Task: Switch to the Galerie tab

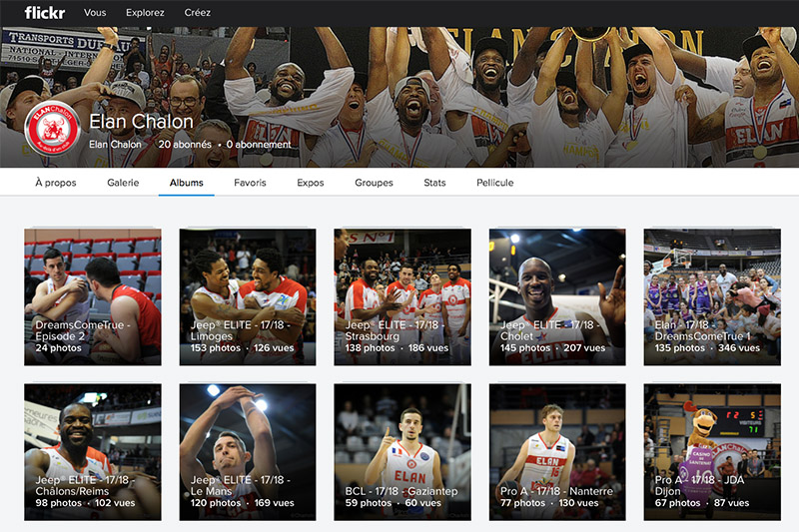Action: coord(123,183)
